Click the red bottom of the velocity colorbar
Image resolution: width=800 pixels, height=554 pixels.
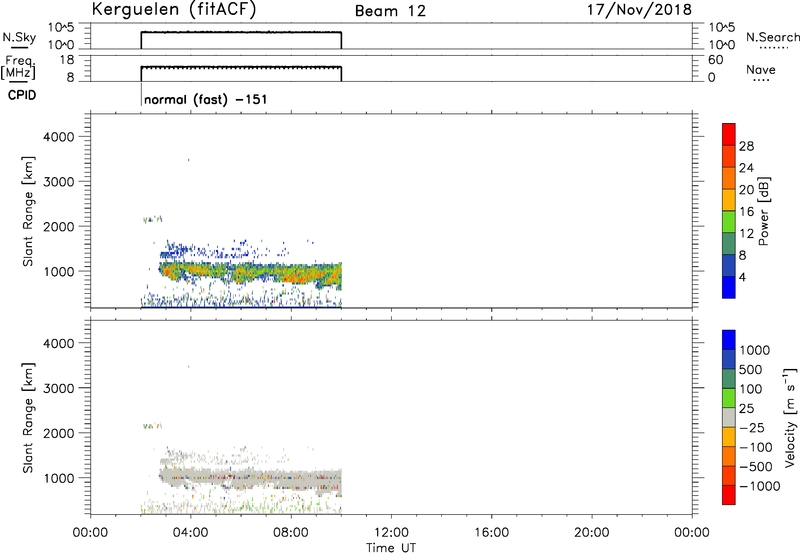(x=729, y=495)
